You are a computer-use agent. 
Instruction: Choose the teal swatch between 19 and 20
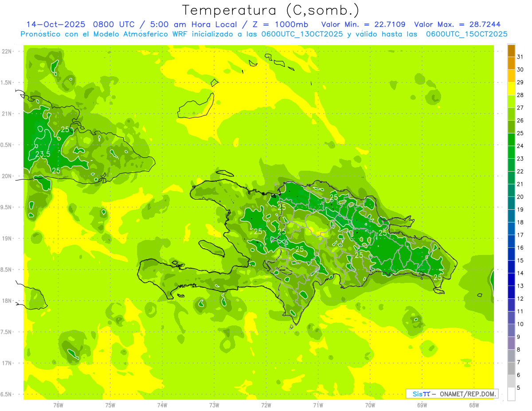[x=511, y=203]
